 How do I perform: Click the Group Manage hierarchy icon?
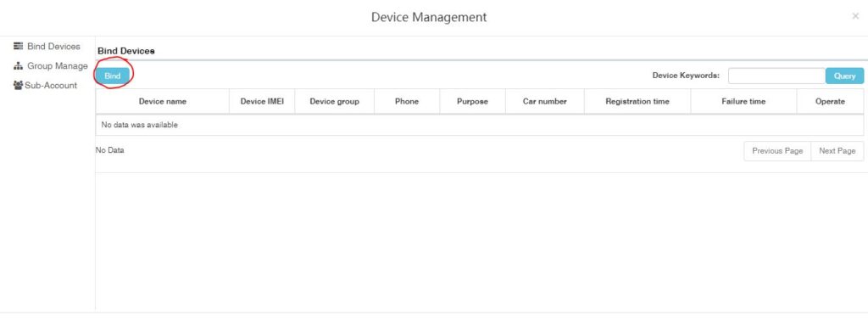pyautogui.click(x=18, y=66)
